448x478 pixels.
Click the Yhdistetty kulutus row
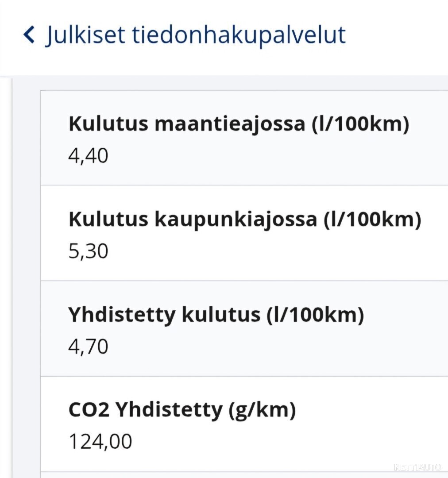click(x=244, y=328)
